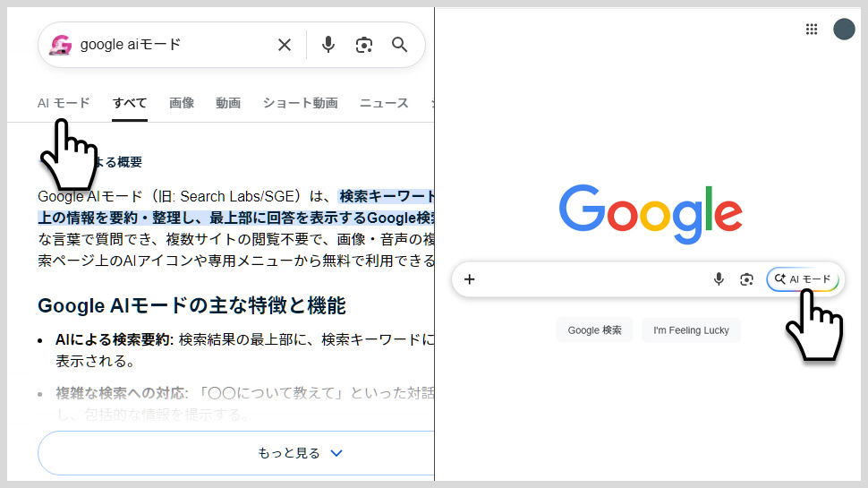
Task: Click the heading Google AIモードの主な特徴と機能
Action: point(191,305)
